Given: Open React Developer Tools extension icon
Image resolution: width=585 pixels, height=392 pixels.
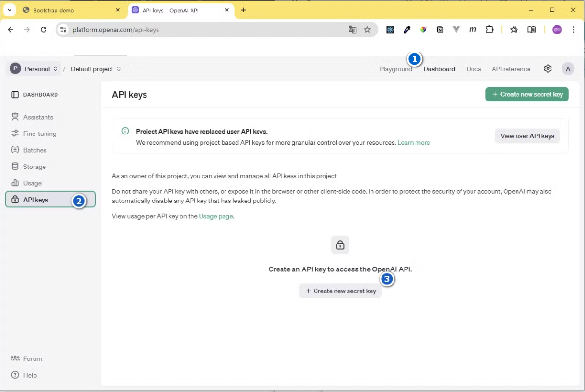Looking at the screenshot, I should pos(391,30).
